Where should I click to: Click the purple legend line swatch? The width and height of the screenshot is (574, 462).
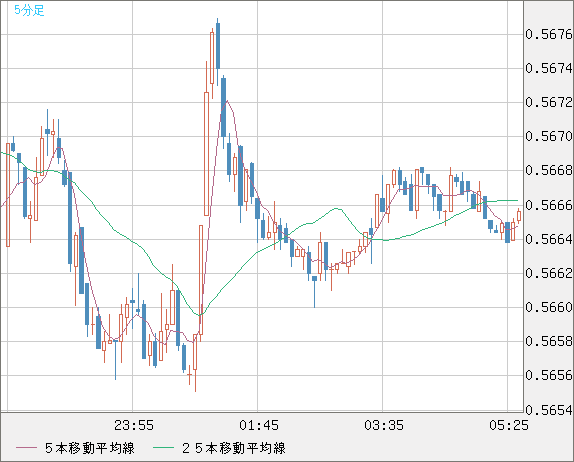26,448
